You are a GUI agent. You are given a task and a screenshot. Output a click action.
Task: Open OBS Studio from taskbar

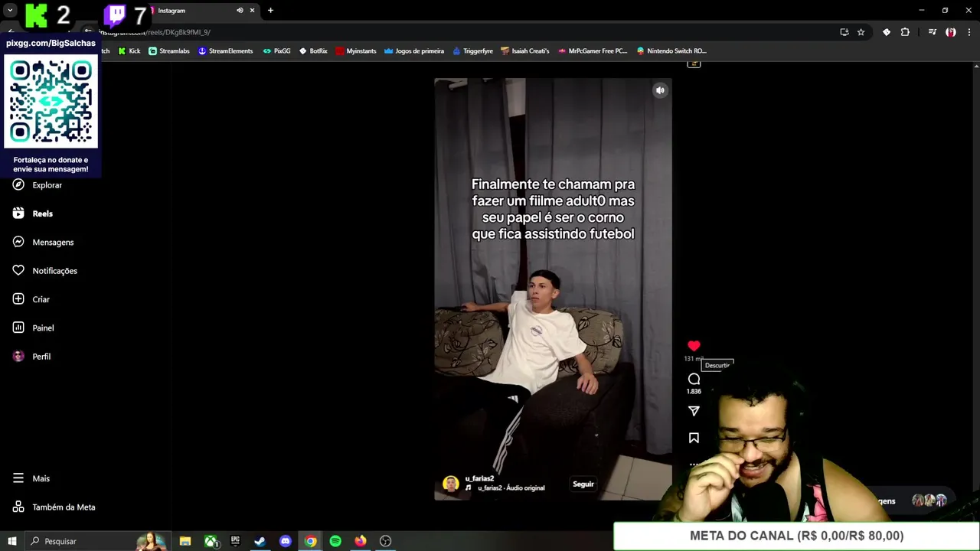pyautogui.click(x=386, y=541)
